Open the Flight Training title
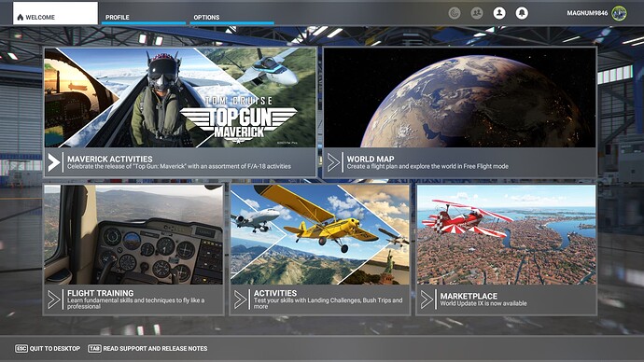This screenshot has height=362, width=644. (100, 293)
